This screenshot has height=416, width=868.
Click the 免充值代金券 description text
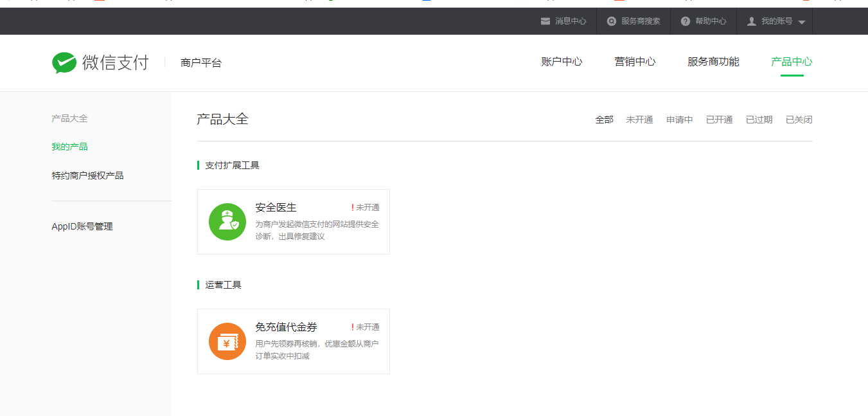point(317,350)
